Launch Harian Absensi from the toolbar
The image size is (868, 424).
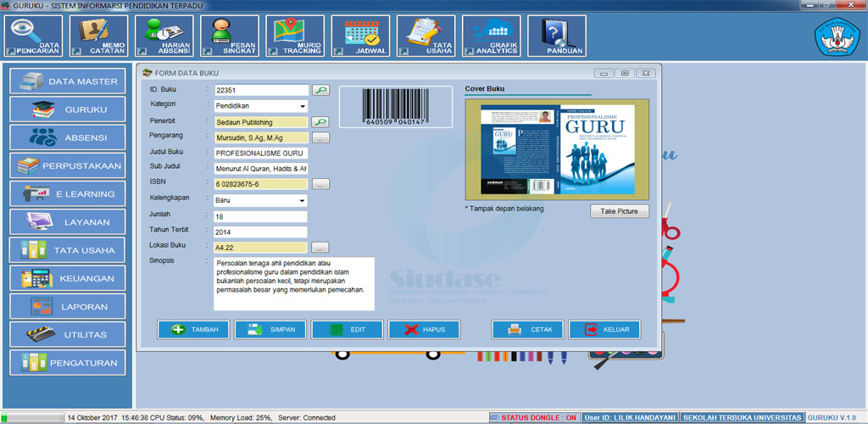(165, 36)
